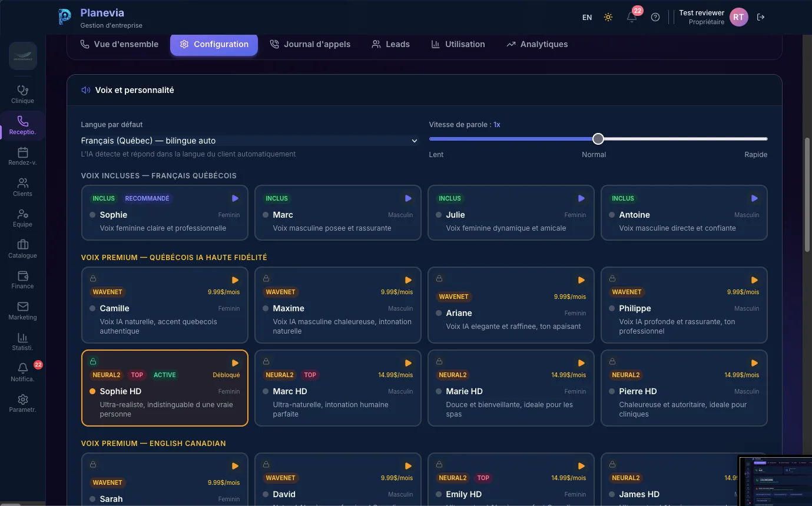Preview the Maxime WaveNet voice
This screenshot has height=506, width=812.
tap(409, 280)
